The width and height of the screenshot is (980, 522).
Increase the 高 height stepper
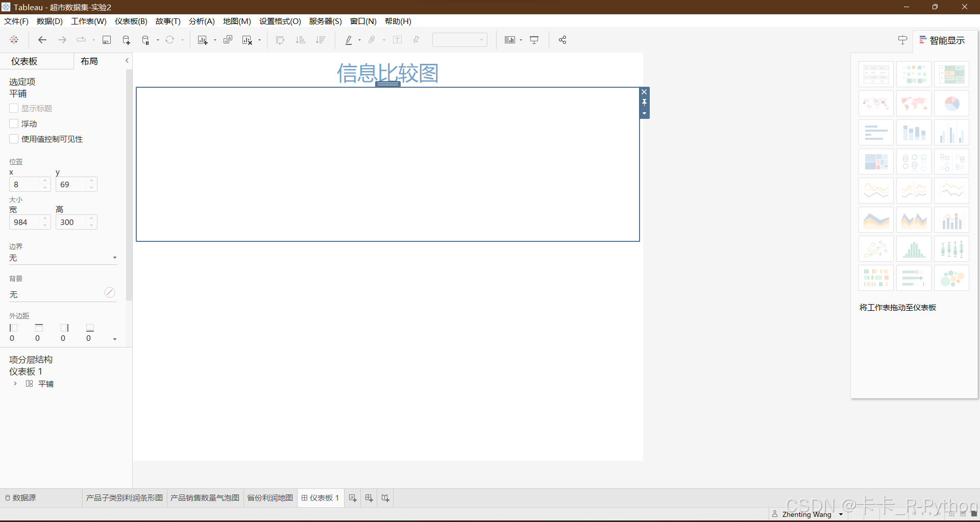(x=91, y=219)
